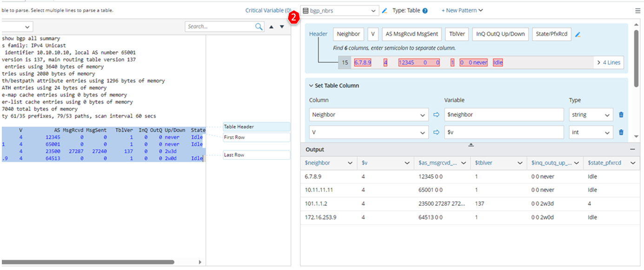Open the Critical Variable link
Image resolution: width=644 pixels, height=270 pixels.
[x=268, y=10]
